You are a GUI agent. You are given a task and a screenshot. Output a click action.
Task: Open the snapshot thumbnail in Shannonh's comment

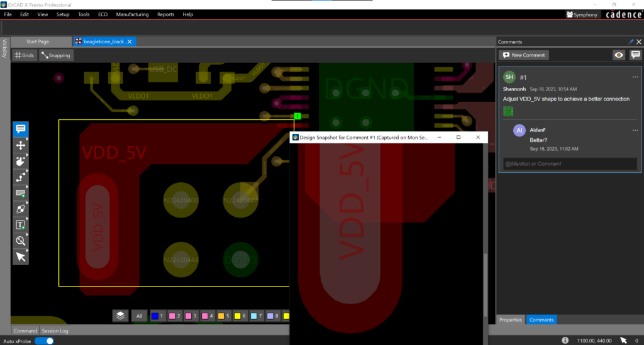point(508,111)
